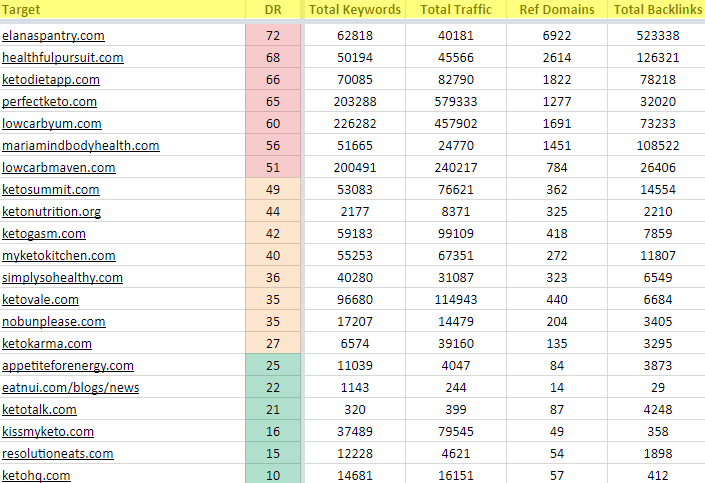Screen dimensions: 705x483
Task: Open lowcarbyum.com link
Action: pyautogui.click(x=52, y=124)
